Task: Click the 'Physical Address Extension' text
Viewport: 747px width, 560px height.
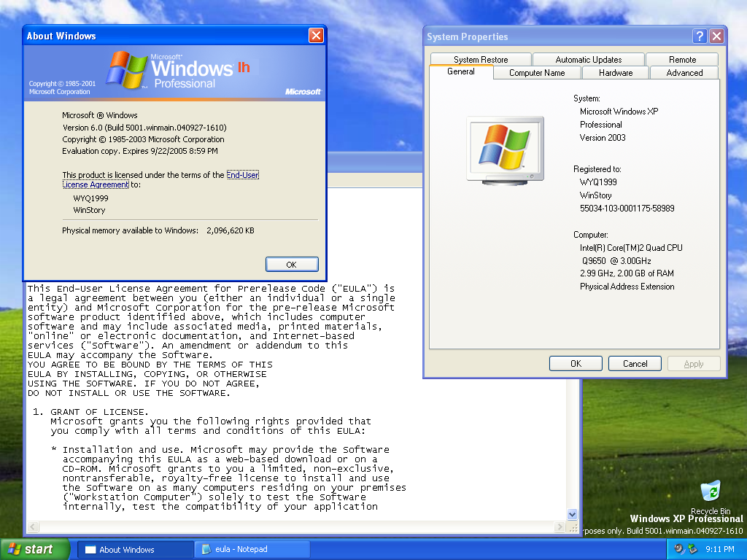Action: (x=627, y=286)
